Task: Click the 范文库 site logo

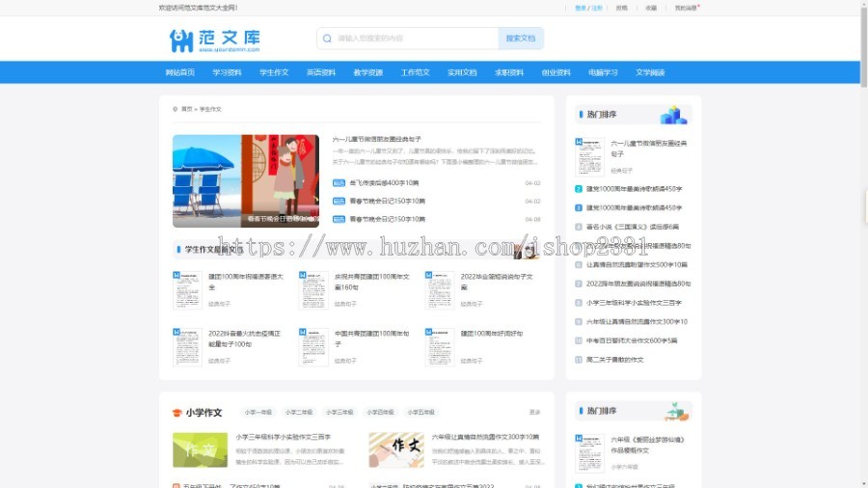Action: click(x=214, y=40)
